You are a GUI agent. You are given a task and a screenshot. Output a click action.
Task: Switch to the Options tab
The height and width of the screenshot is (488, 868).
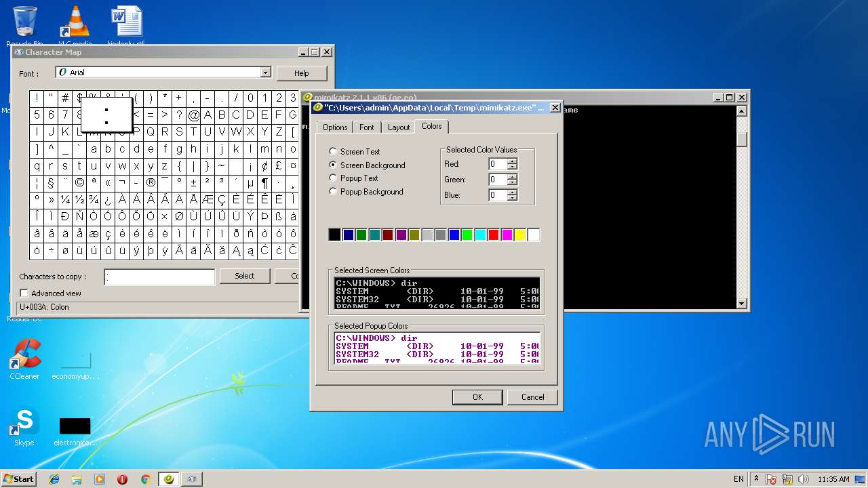(x=335, y=127)
